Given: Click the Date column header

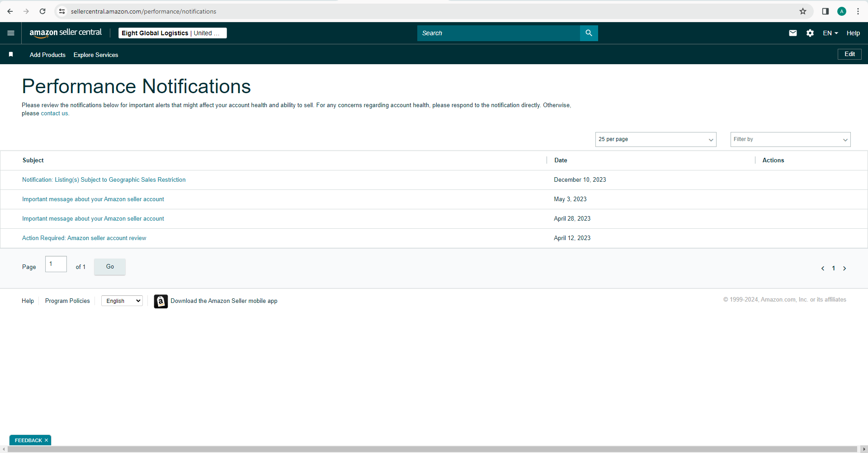Looking at the screenshot, I should [x=561, y=160].
